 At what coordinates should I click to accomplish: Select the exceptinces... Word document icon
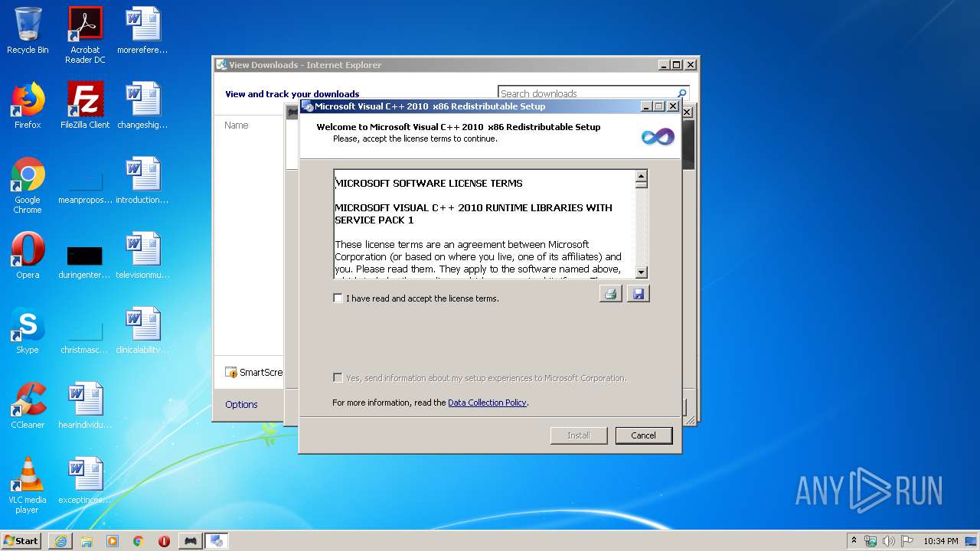[x=85, y=481]
